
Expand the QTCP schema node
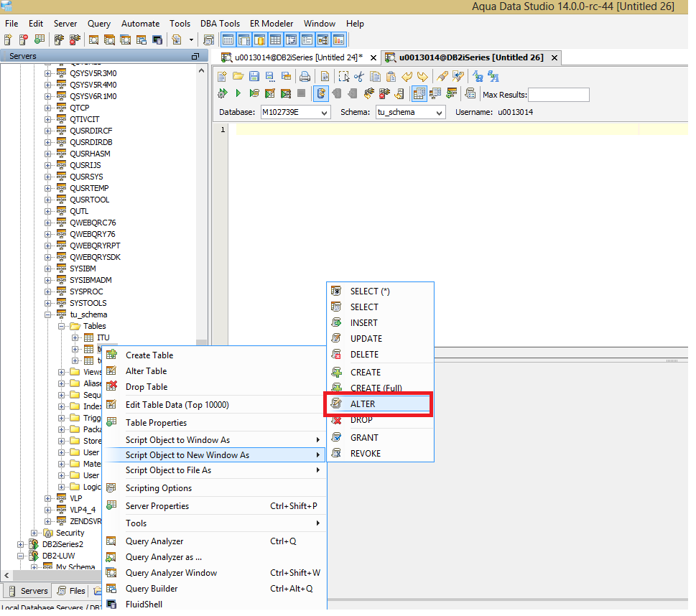tap(47, 108)
